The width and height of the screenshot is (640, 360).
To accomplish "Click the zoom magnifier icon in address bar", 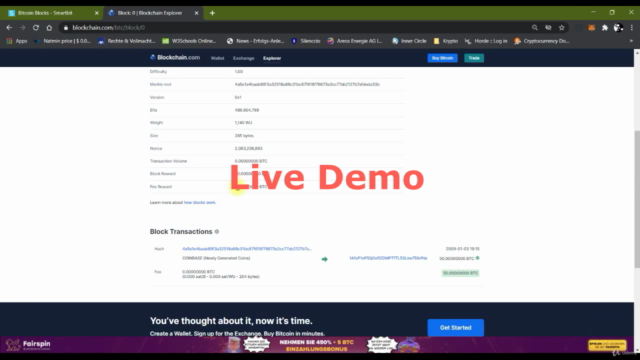I will pos(535,28).
